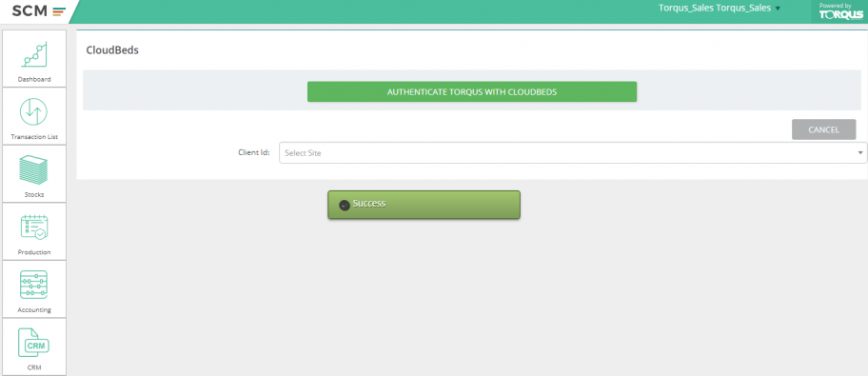This screenshot has height=376, width=868.
Task: Open the CRM module
Action: tap(34, 346)
